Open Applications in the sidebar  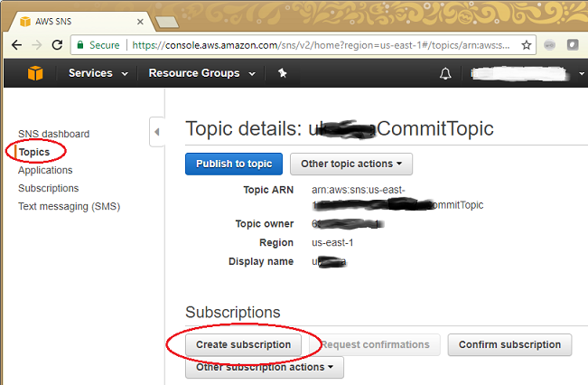pyautogui.click(x=45, y=170)
